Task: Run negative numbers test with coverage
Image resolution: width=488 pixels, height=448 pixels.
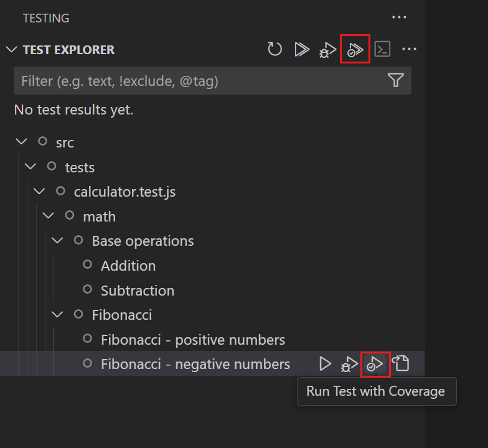Action: click(x=375, y=364)
